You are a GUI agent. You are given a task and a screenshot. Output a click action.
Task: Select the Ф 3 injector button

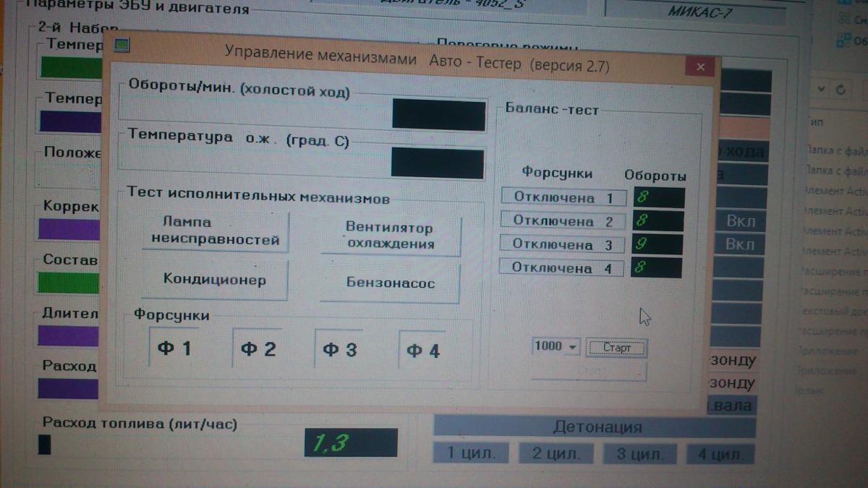click(x=339, y=350)
